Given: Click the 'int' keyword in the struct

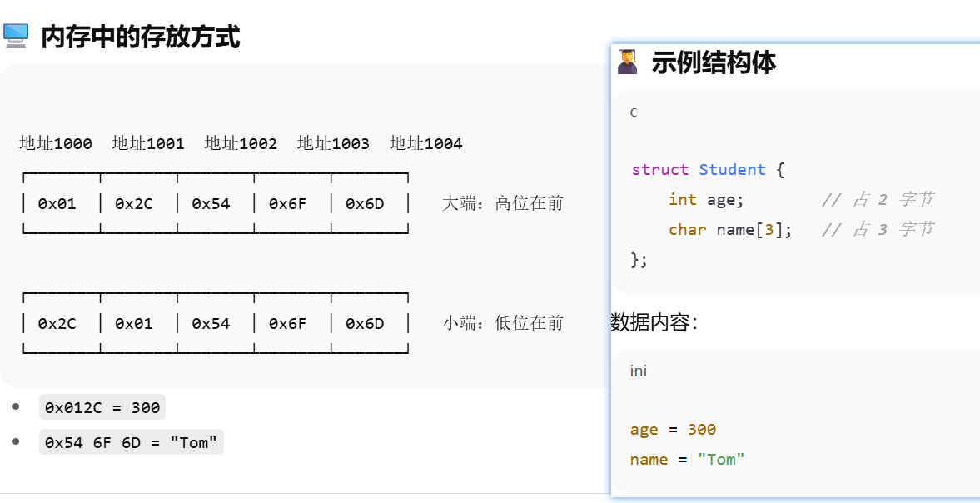Looking at the screenshot, I should pyautogui.click(x=683, y=199).
